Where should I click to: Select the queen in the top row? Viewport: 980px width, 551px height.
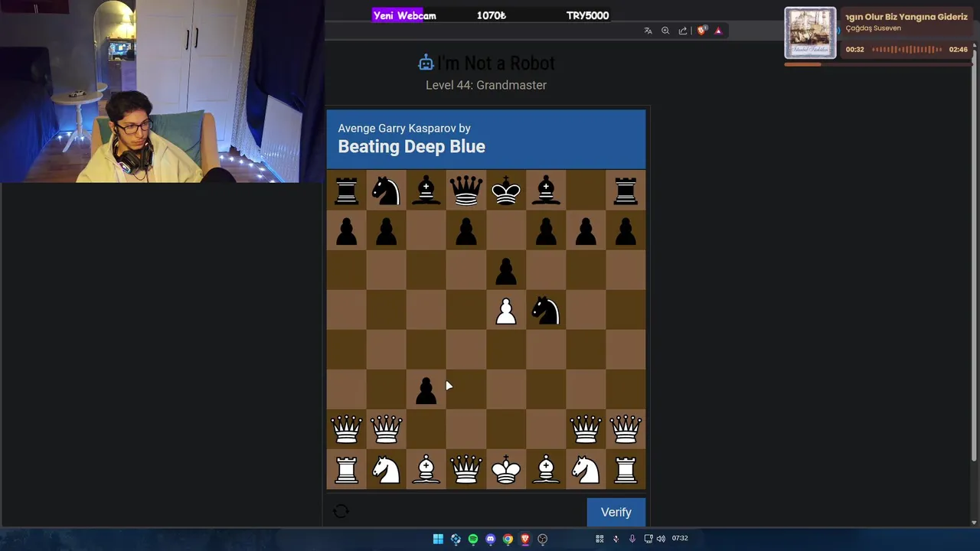pos(466,190)
